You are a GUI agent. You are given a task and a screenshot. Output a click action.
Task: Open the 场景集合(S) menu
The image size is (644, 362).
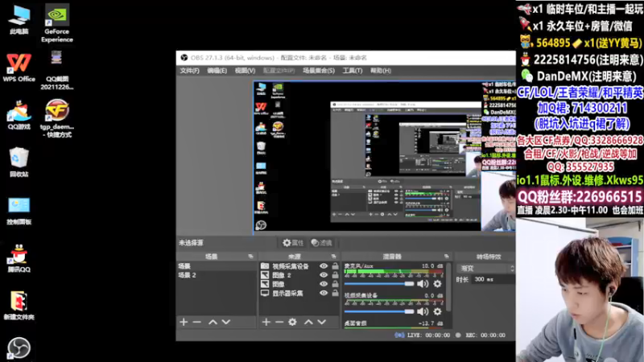pos(319,71)
